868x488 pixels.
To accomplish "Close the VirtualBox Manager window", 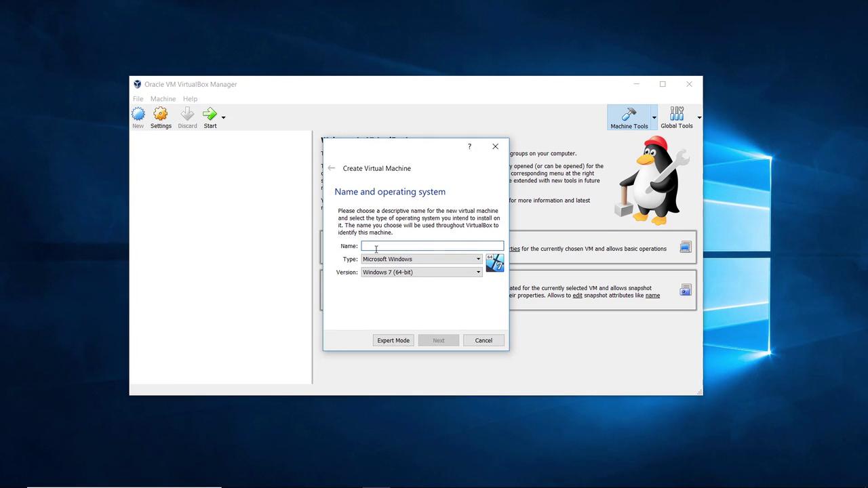I will [x=689, y=84].
